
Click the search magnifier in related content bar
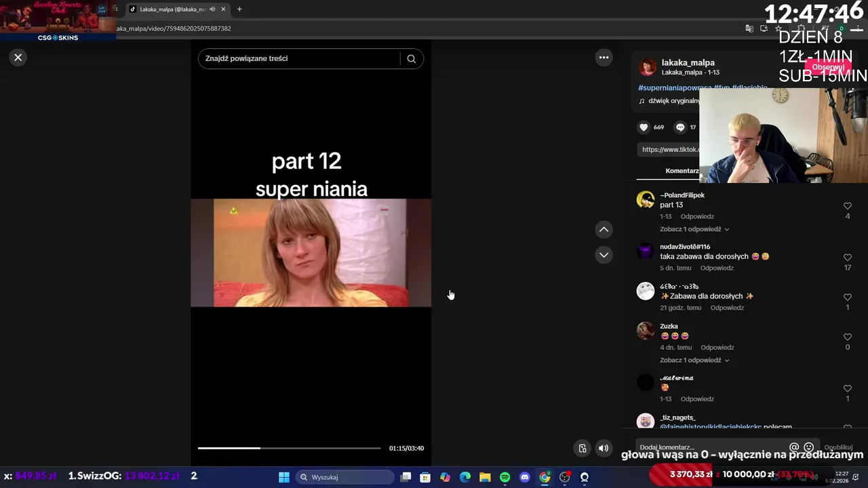point(411,59)
